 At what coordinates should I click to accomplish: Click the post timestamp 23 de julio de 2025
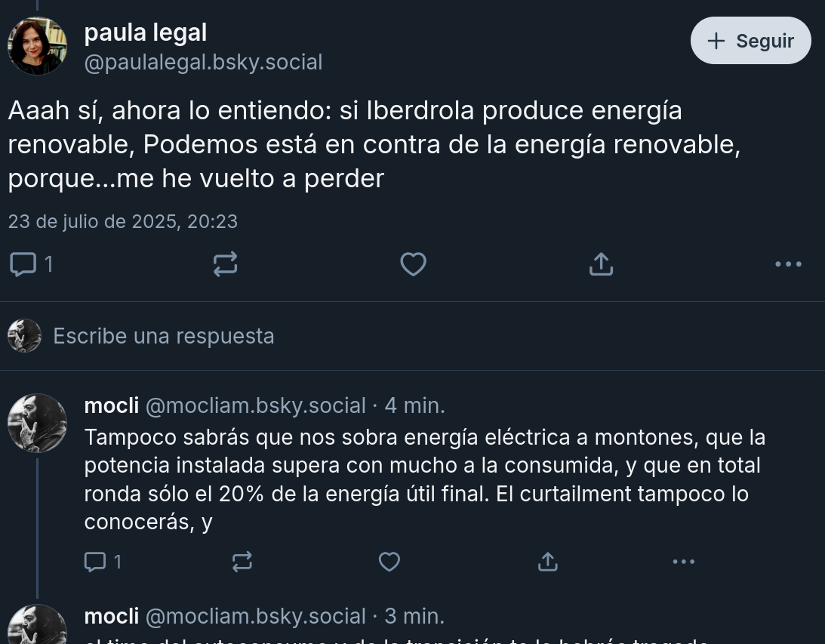pyautogui.click(x=123, y=221)
